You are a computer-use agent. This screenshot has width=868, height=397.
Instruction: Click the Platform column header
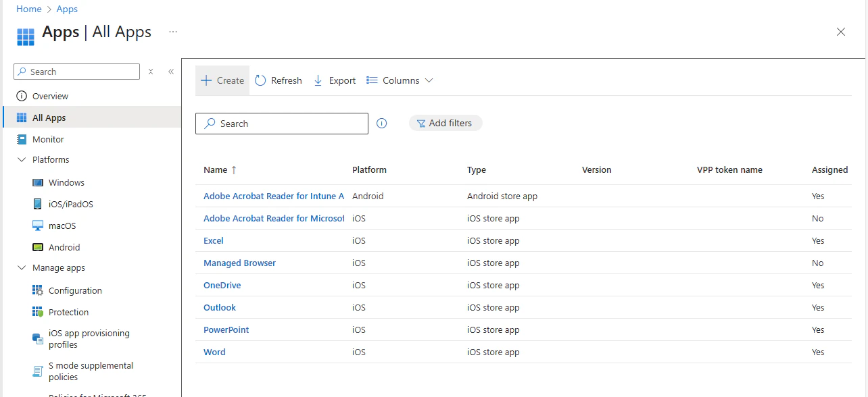(x=369, y=169)
